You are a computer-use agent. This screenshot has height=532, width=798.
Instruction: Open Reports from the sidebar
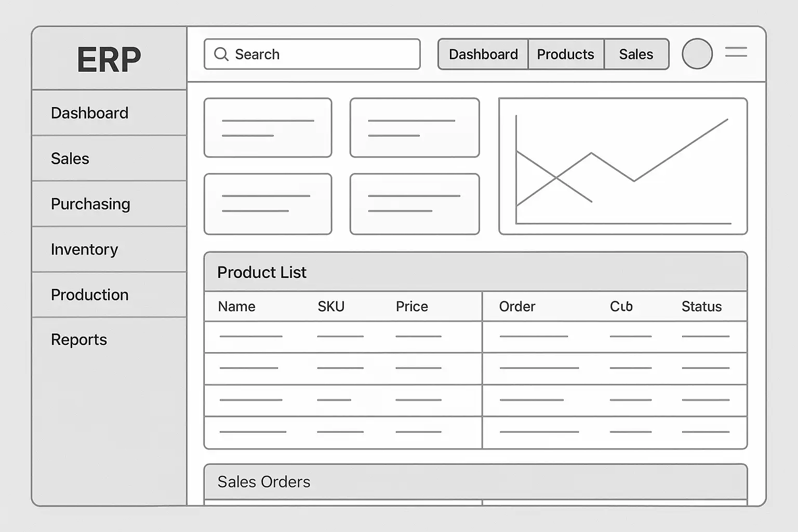[x=79, y=340]
